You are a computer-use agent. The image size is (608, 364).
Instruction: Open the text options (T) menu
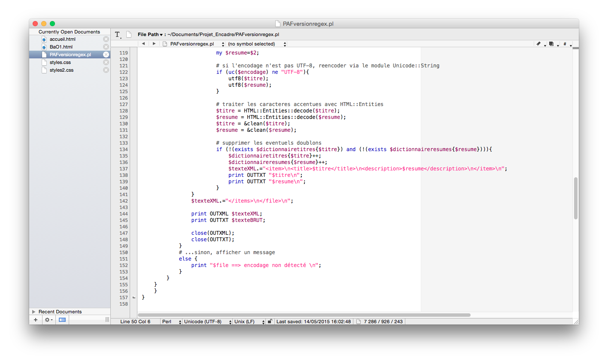(x=118, y=34)
